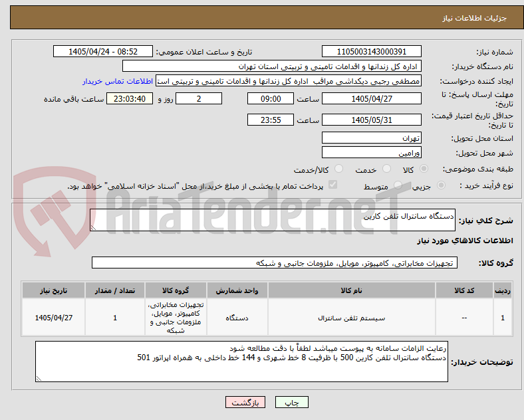Screen dimensions: 524x420
Task: Click the resize handle of buyer notes textarea
Action: 39,379
